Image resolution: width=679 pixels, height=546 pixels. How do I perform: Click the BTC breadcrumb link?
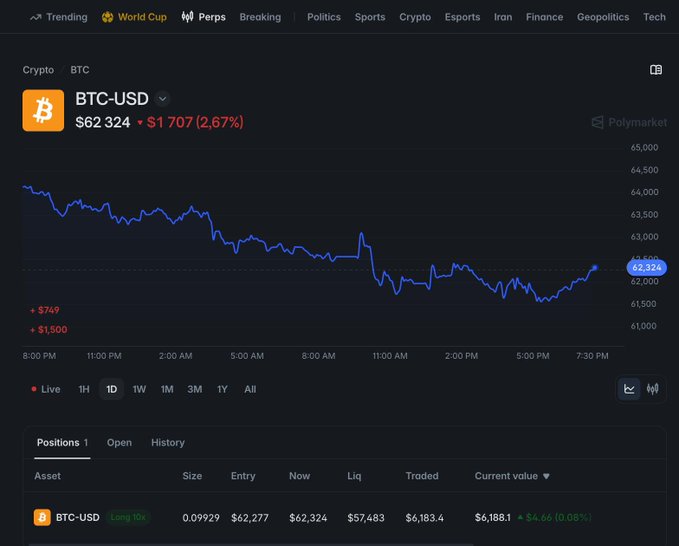pos(80,70)
